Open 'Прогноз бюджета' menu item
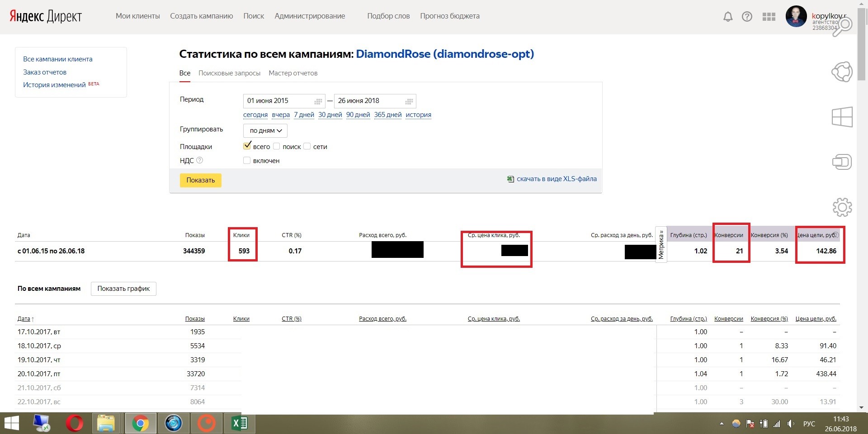The width and height of the screenshot is (868, 434). click(450, 16)
